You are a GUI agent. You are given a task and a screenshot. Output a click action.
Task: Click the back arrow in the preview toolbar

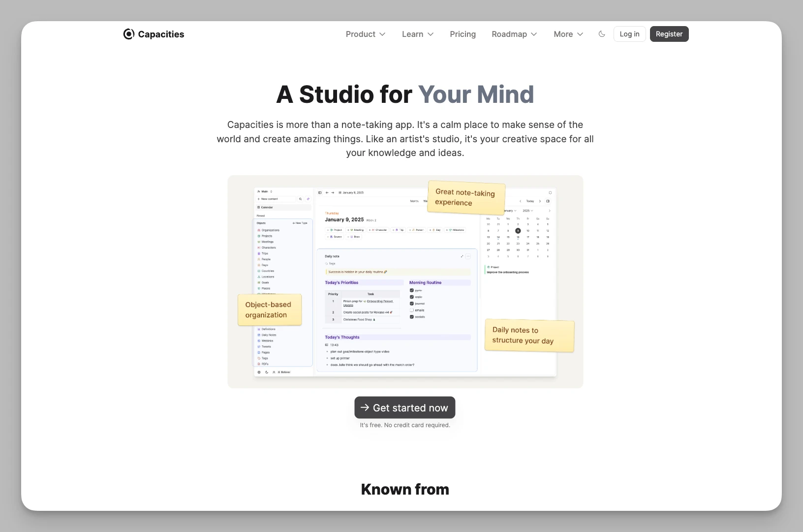[x=327, y=192]
